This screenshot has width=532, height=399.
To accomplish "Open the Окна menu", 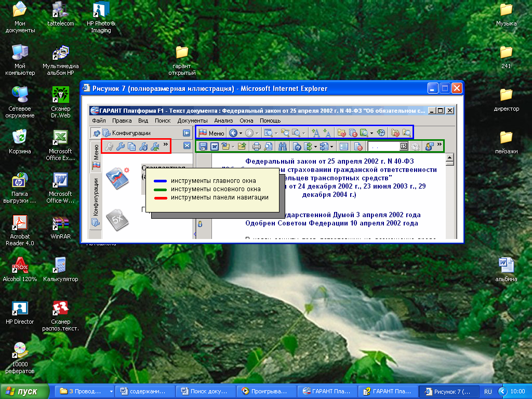I will tap(246, 121).
